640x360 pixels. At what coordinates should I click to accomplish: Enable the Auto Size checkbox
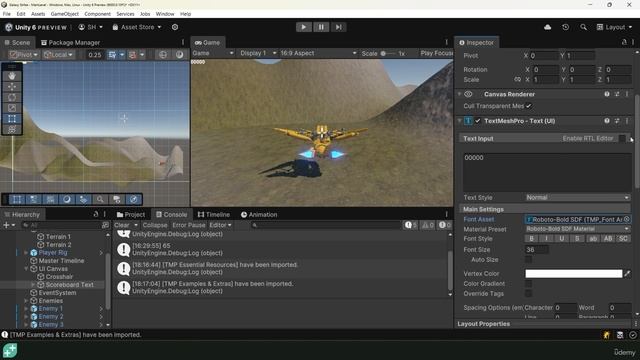point(529,260)
